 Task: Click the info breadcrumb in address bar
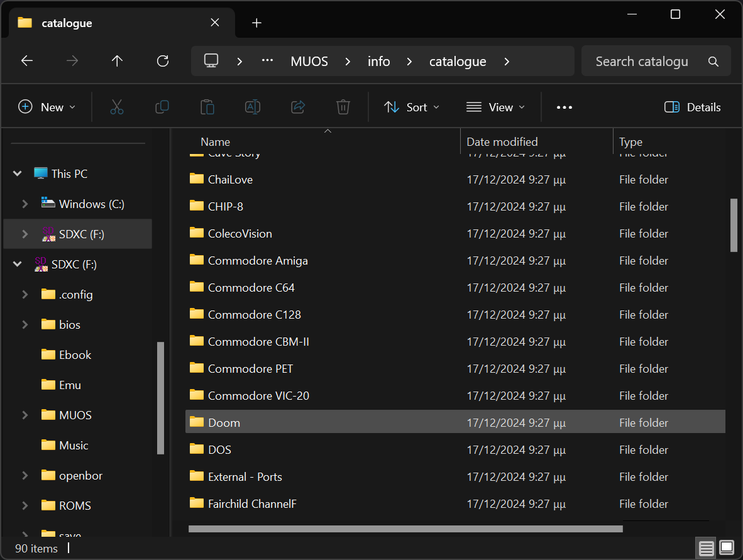(x=378, y=62)
